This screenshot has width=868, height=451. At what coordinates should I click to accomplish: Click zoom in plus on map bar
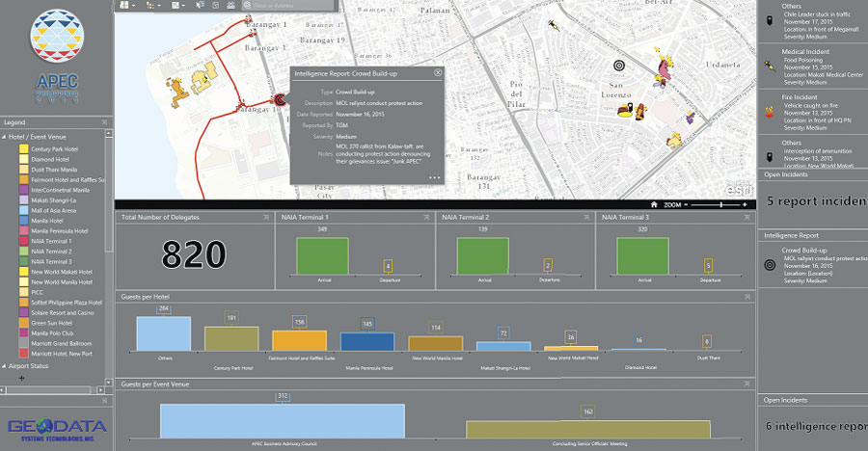coord(745,204)
